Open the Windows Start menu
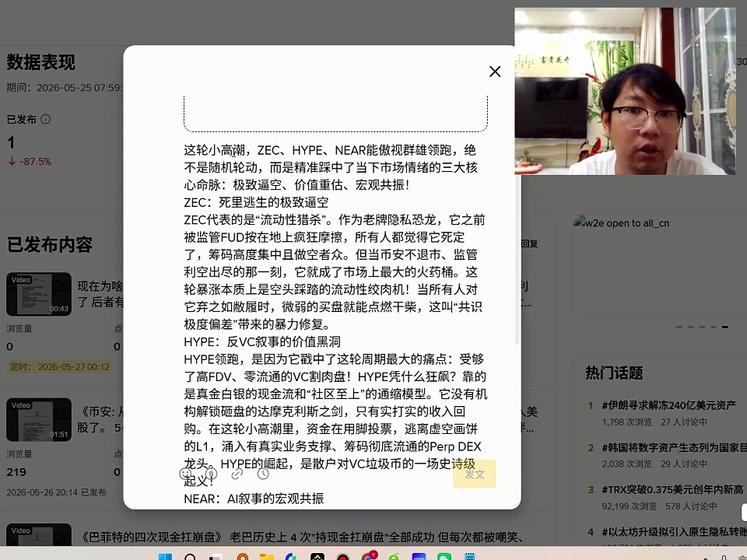 tap(165, 557)
